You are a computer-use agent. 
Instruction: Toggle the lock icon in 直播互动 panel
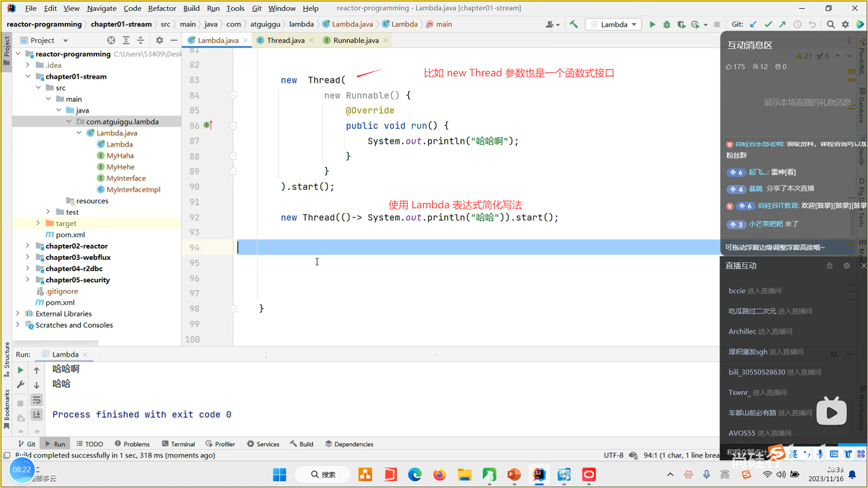(829, 266)
